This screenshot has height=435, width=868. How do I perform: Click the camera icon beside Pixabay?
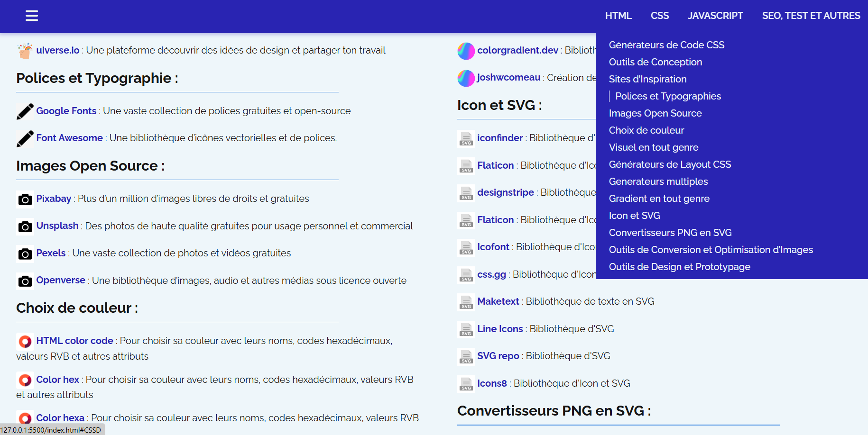25,199
